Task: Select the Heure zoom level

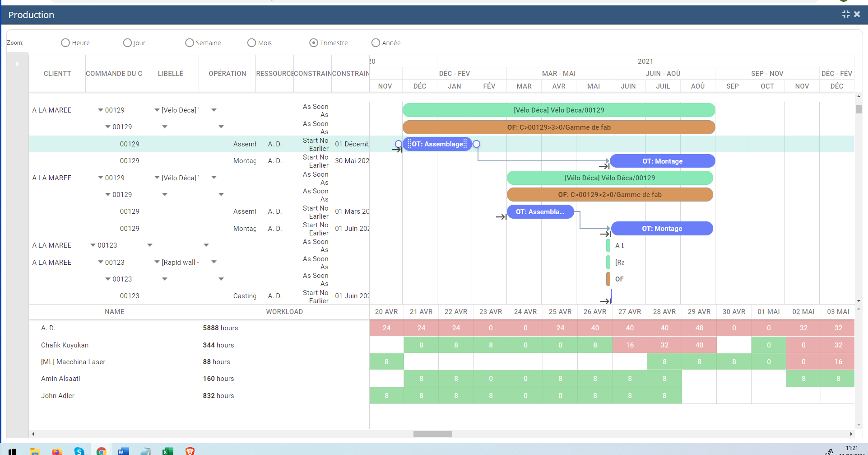Action: point(65,42)
